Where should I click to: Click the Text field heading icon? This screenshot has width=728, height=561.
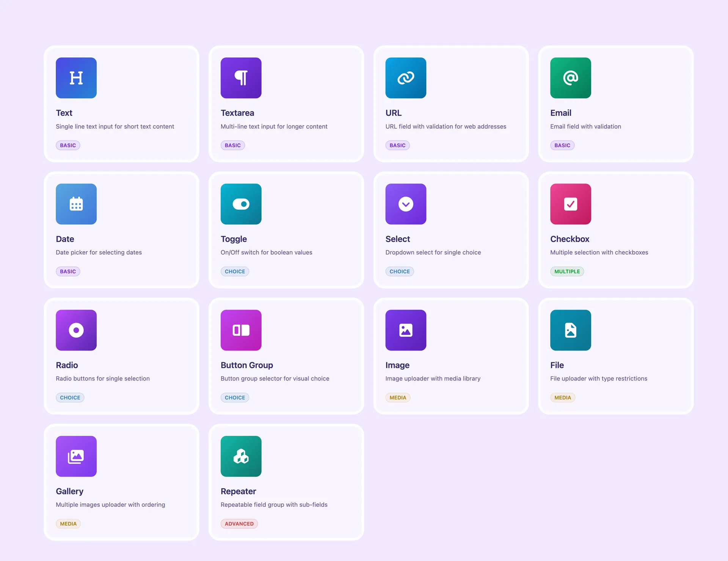point(76,78)
